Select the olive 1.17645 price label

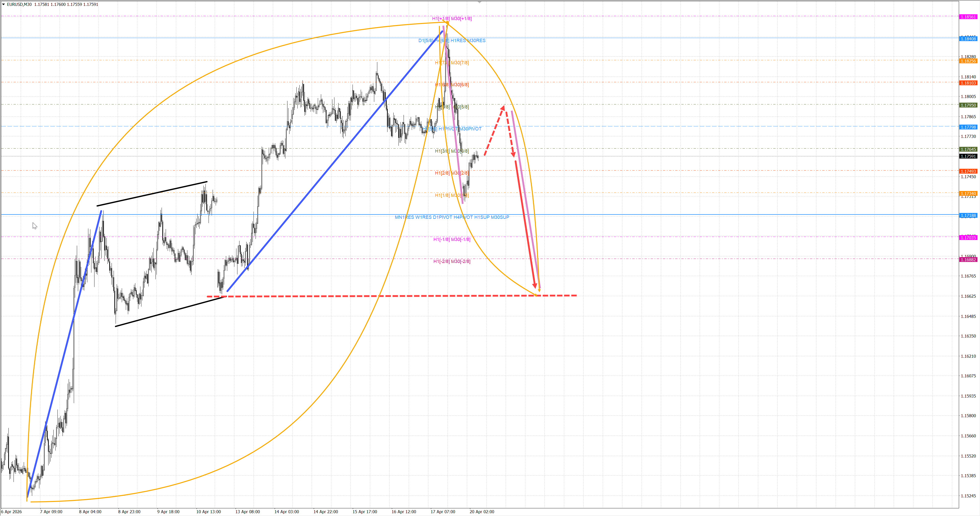click(968, 149)
